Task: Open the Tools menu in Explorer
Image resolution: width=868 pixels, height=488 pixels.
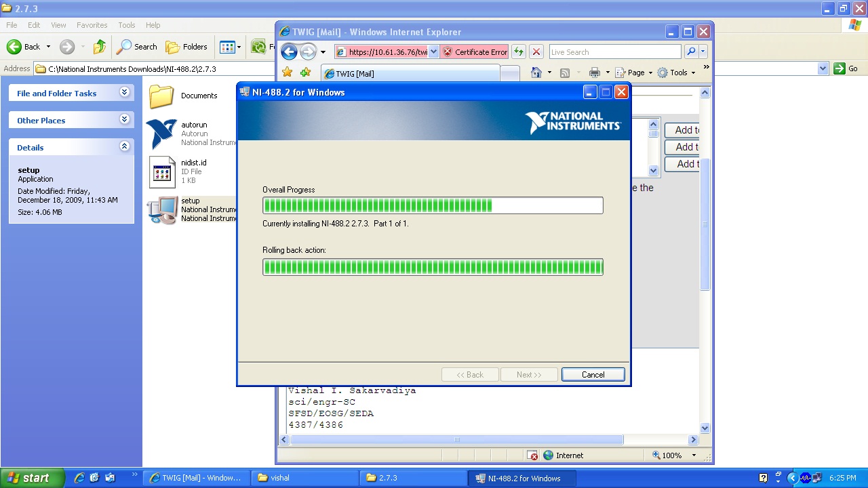Action: coord(127,25)
